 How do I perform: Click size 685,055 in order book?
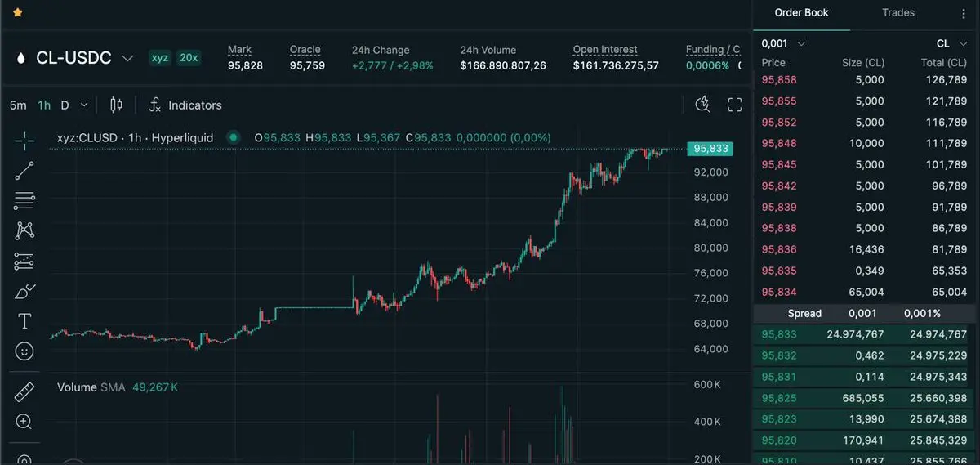862,398
